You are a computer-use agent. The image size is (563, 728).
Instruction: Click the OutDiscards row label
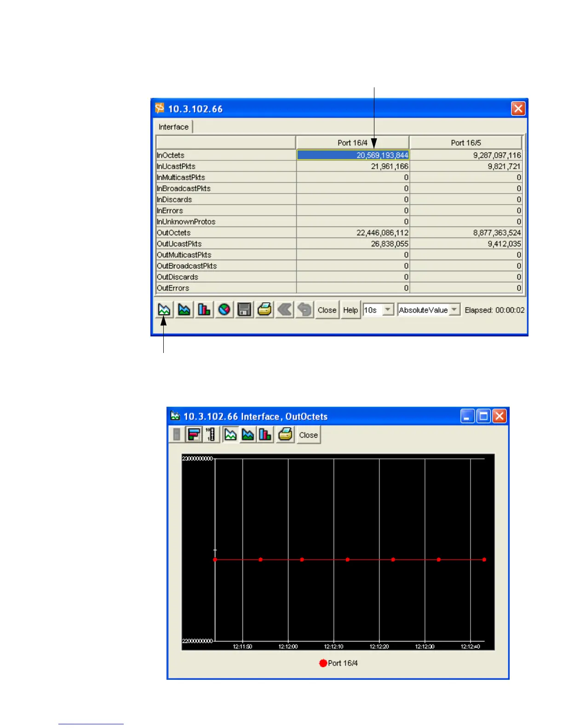tap(177, 277)
